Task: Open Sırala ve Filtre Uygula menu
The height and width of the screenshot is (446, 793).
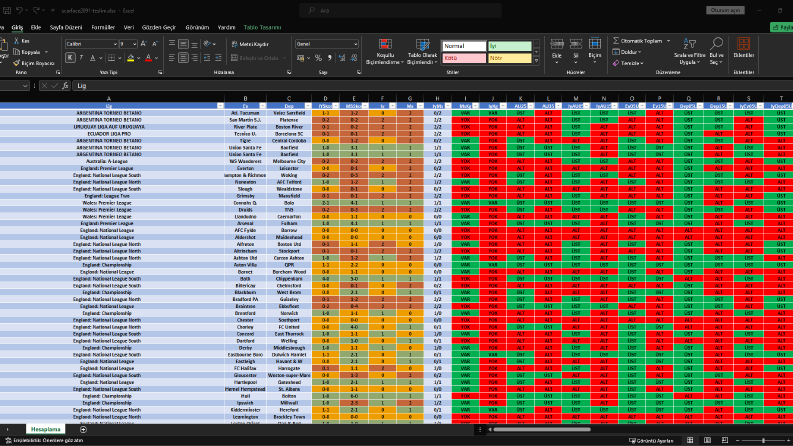Action: point(689,52)
